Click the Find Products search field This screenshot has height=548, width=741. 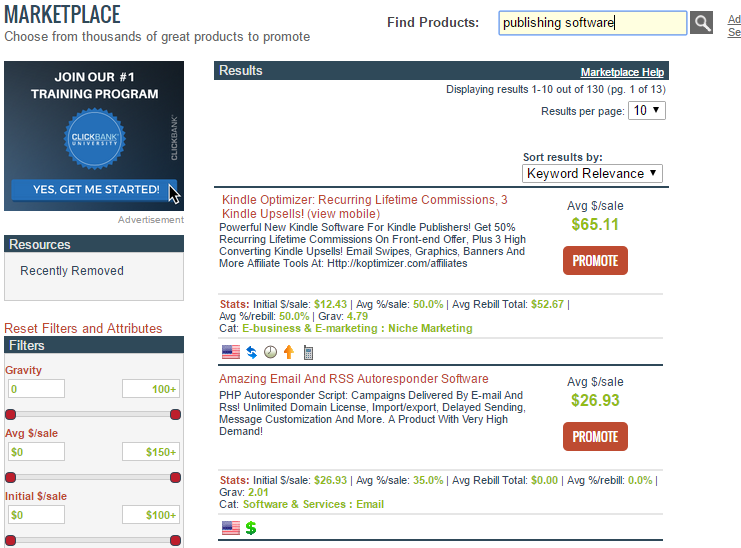[592, 23]
